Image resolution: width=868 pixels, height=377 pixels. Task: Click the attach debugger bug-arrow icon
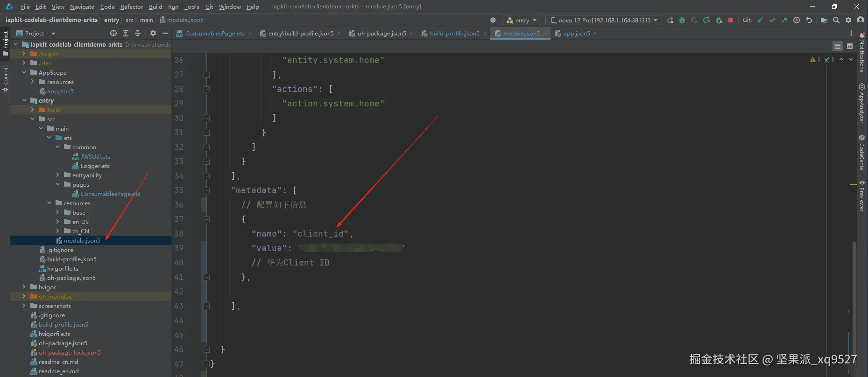[719, 20]
